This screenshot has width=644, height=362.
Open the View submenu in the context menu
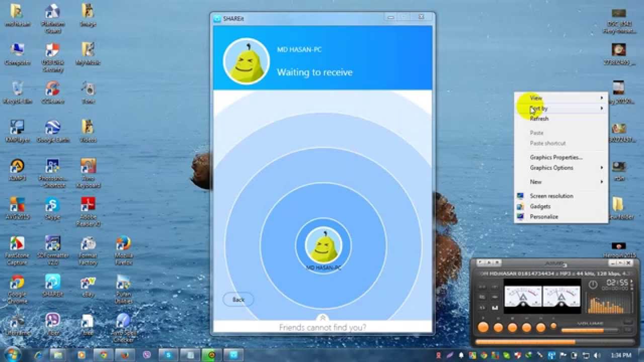[x=561, y=98]
